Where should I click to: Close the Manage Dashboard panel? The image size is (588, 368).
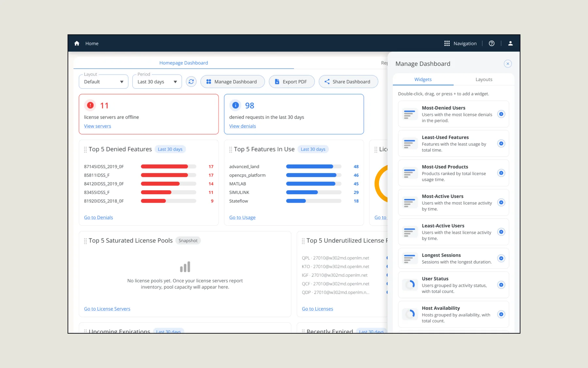point(507,64)
